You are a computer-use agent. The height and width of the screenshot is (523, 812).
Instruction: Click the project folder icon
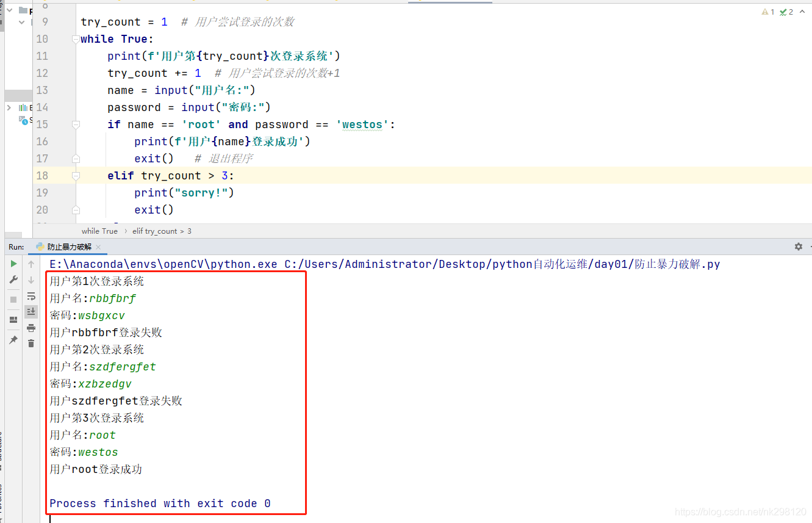[x=23, y=10]
